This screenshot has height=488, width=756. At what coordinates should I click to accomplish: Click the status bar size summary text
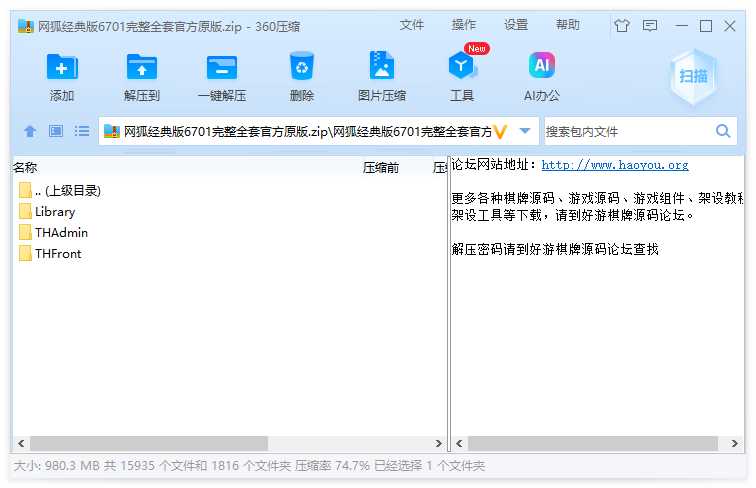(x=249, y=465)
